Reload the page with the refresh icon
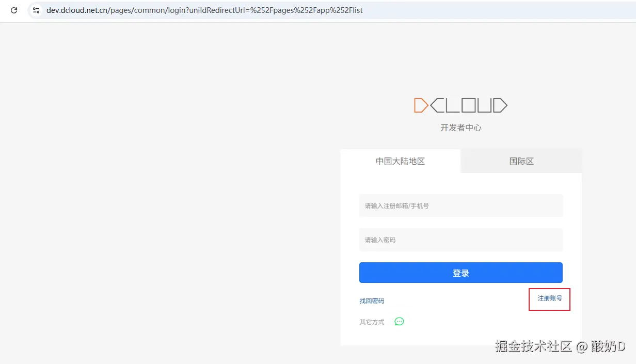This screenshot has width=636, height=364. click(14, 10)
